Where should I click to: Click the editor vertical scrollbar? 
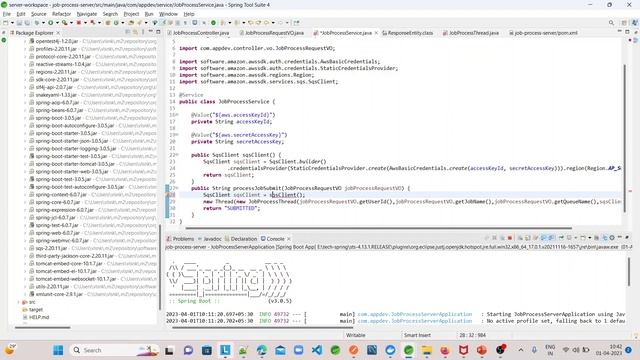point(624,138)
